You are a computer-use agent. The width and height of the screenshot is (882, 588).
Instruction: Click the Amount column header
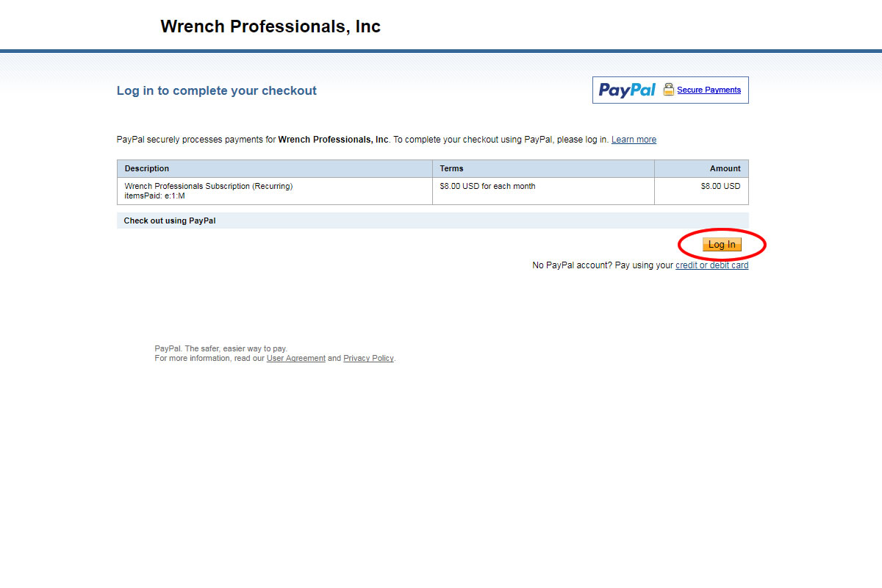(701, 168)
